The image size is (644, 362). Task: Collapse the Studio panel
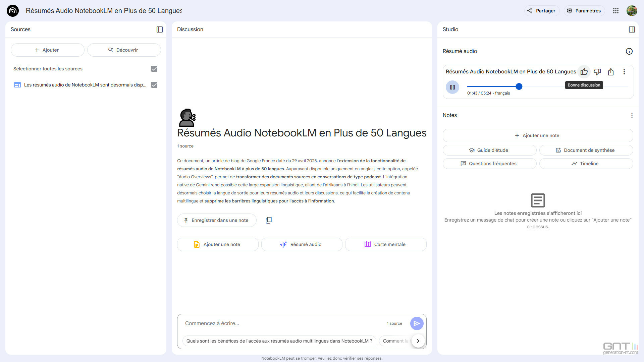[632, 29]
